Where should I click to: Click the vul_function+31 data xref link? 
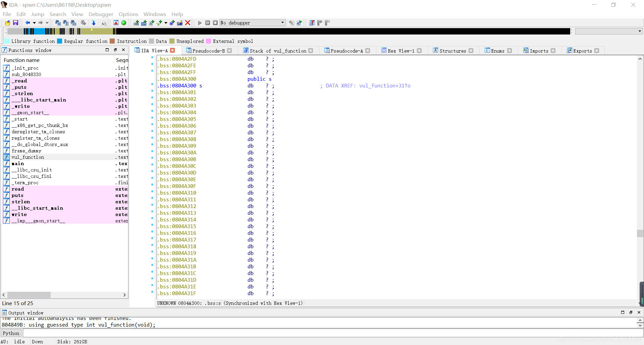385,86
